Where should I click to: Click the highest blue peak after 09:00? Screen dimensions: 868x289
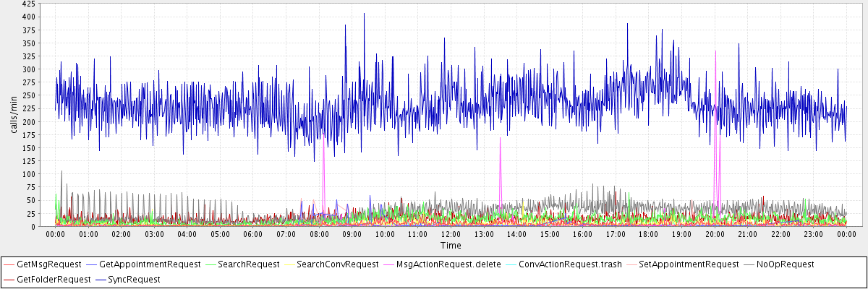click(x=364, y=14)
